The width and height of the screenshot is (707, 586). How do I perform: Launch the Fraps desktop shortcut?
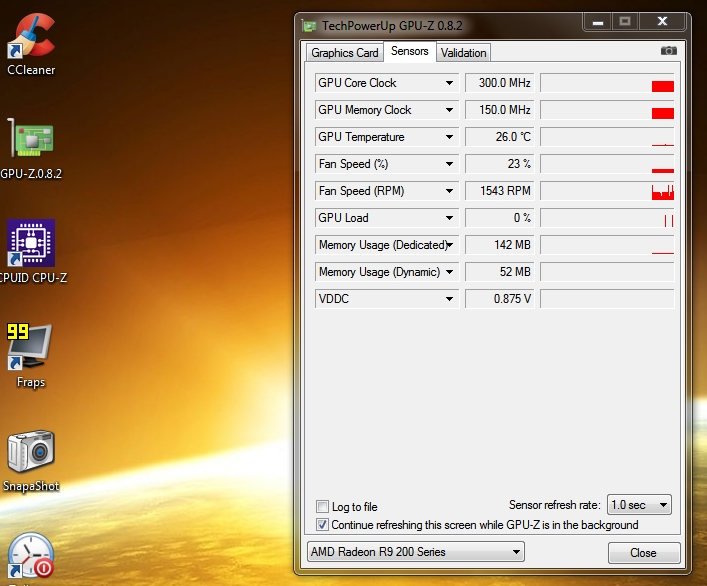click(x=30, y=356)
